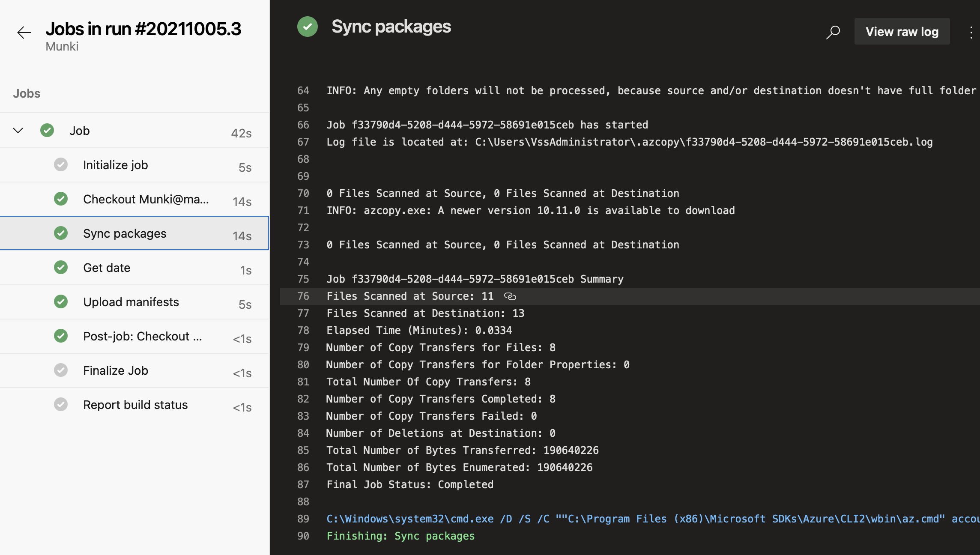Click log line number 87
The width and height of the screenshot is (980, 555).
[x=303, y=485]
